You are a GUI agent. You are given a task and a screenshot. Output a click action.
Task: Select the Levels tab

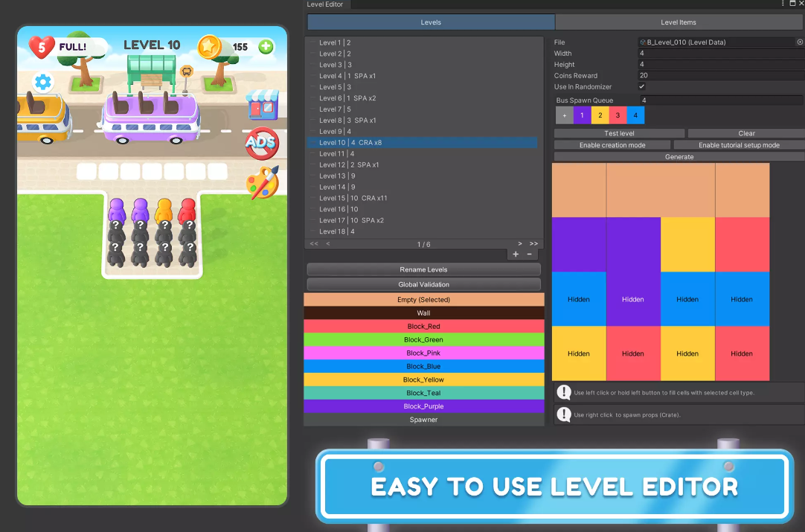(431, 22)
